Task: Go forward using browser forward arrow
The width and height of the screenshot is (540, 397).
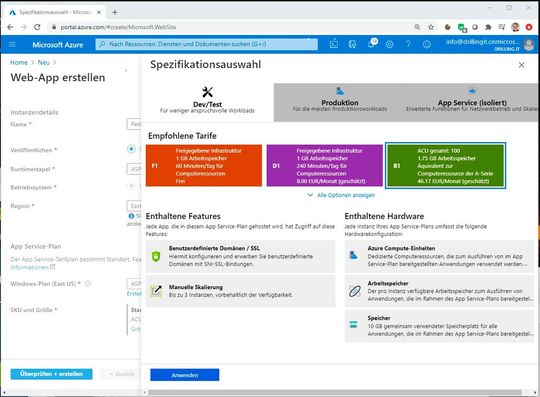Action: (23, 27)
